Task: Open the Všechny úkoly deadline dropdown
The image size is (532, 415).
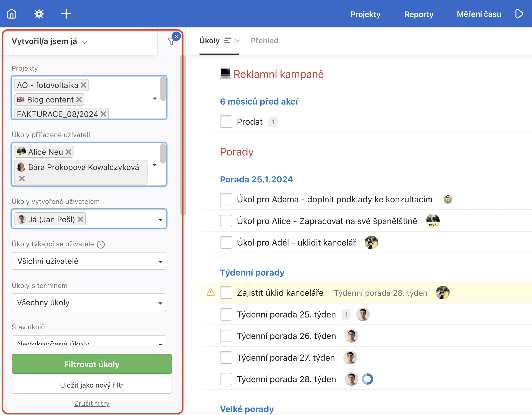Action: 89,302
